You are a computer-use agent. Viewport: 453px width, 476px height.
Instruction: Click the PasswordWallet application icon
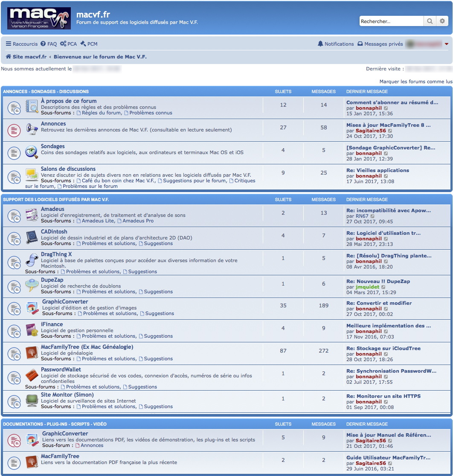tap(32, 375)
